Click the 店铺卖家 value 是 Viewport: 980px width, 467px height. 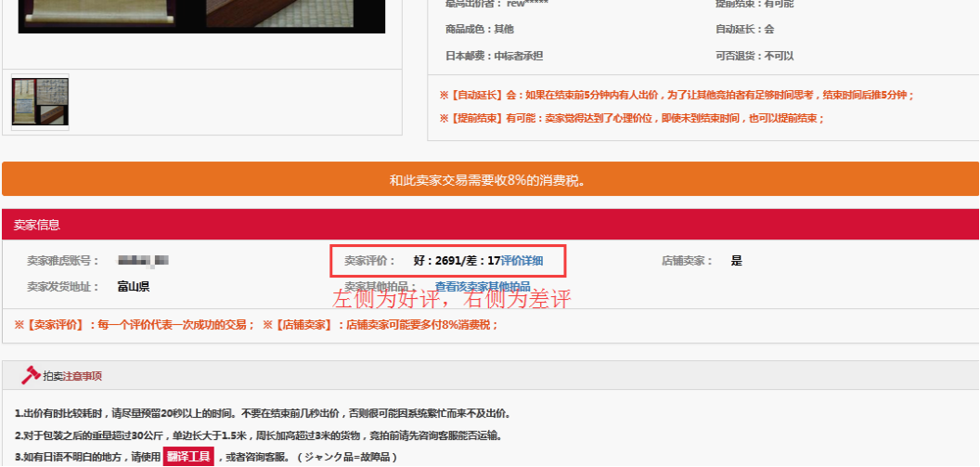click(736, 261)
